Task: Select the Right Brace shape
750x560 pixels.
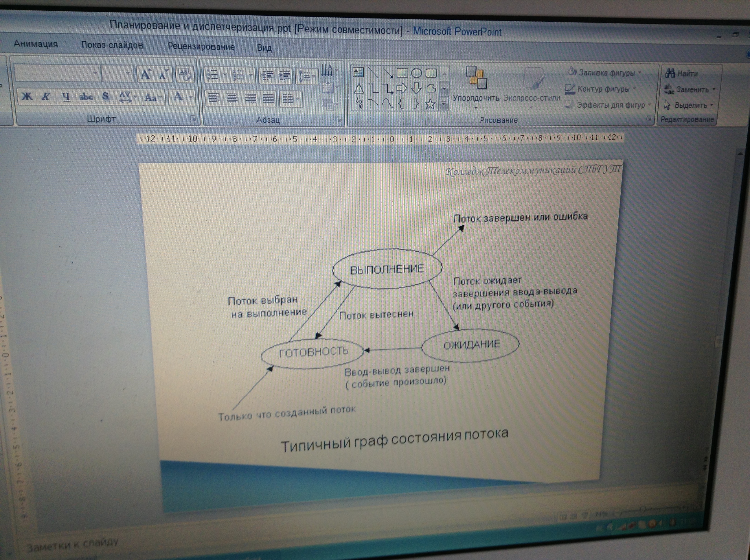Action: click(416, 104)
